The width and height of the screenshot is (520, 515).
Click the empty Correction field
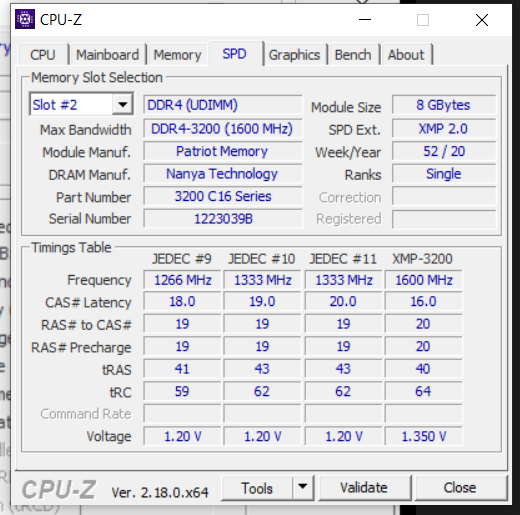pos(444,196)
